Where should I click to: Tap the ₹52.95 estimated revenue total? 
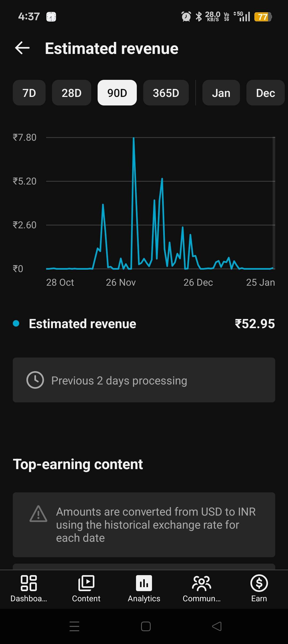(x=255, y=324)
